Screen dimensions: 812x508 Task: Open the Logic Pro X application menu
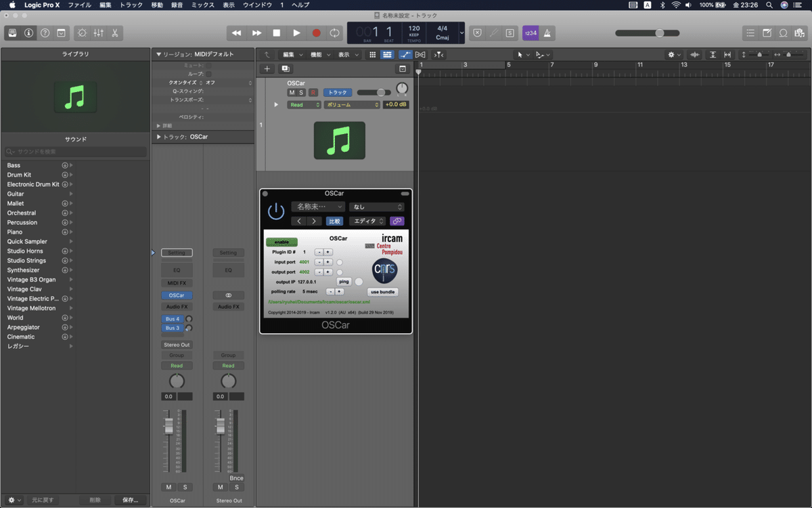coord(42,5)
